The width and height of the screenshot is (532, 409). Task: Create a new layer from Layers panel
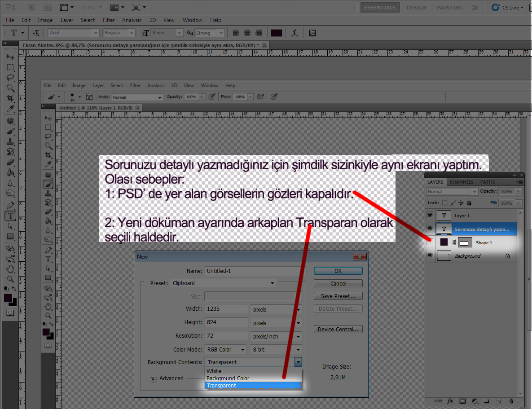[x=498, y=400]
